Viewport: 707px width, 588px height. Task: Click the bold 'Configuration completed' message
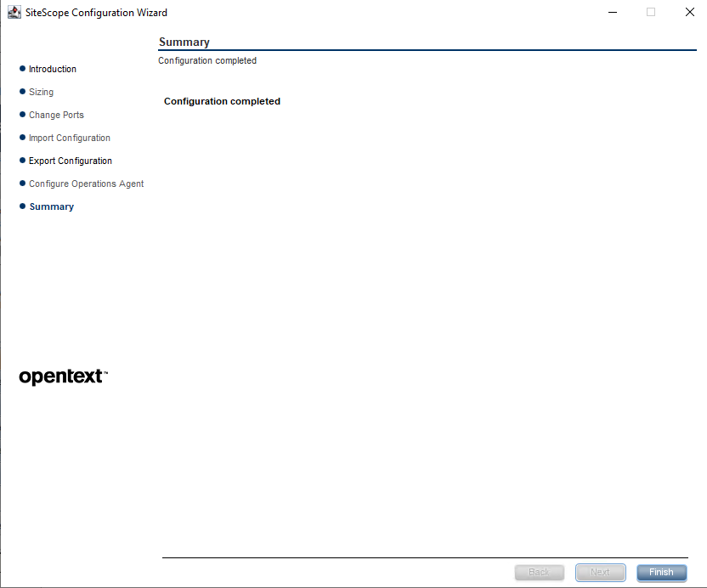click(x=222, y=101)
